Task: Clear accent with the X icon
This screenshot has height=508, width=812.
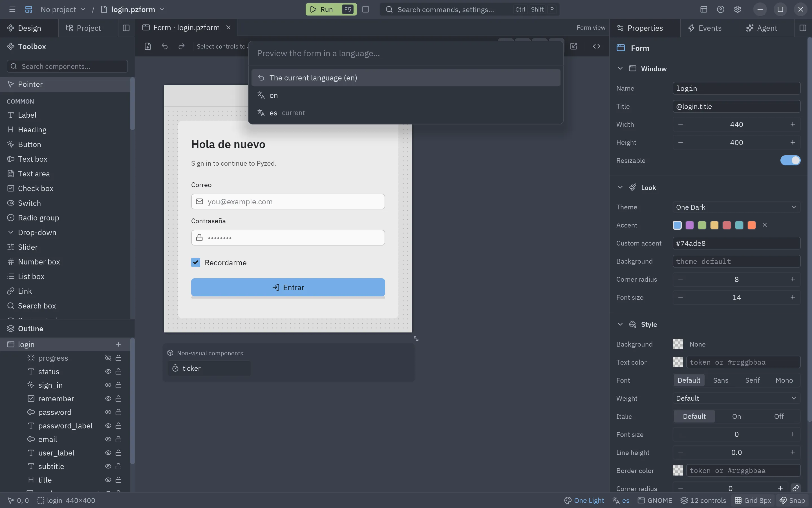Action: [765, 225]
